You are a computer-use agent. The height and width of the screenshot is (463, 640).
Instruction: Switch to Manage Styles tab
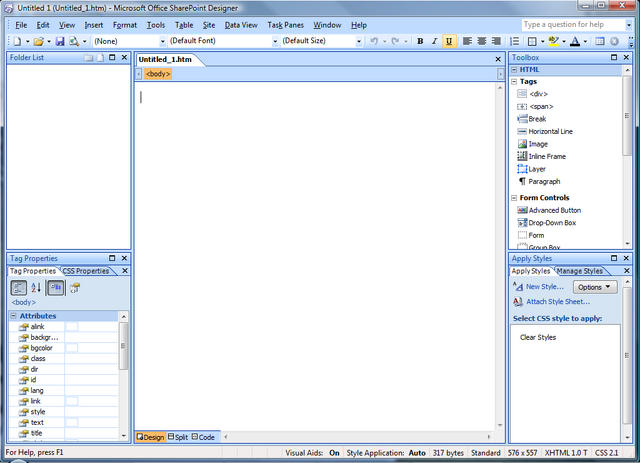click(x=580, y=271)
